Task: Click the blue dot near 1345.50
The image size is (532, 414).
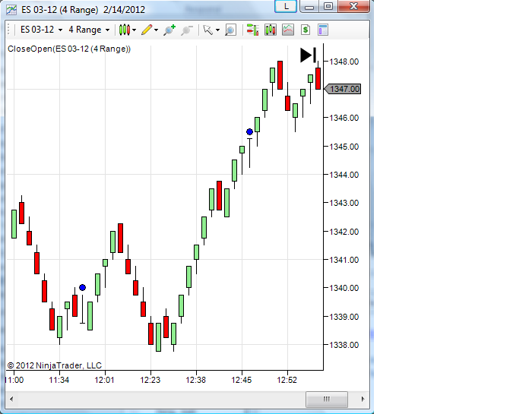Action: coord(250,131)
